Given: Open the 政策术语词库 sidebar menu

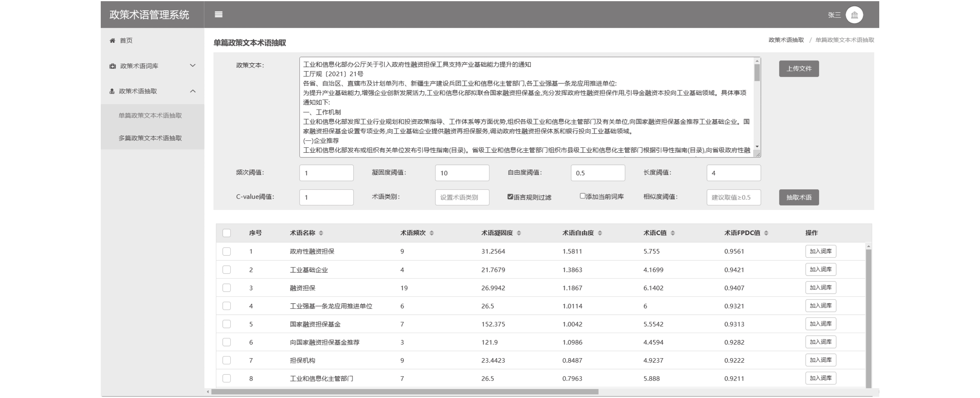Looking at the screenshot, I should (x=152, y=66).
